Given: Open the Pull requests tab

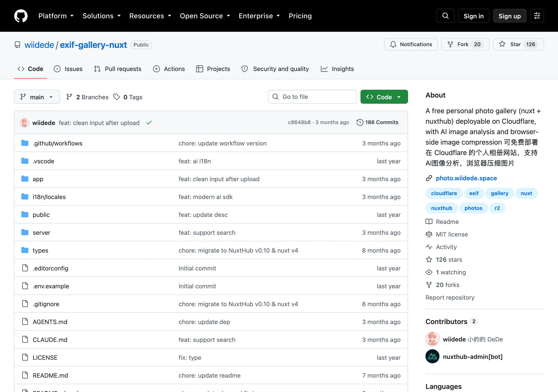Looking at the screenshot, I should tap(118, 69).
